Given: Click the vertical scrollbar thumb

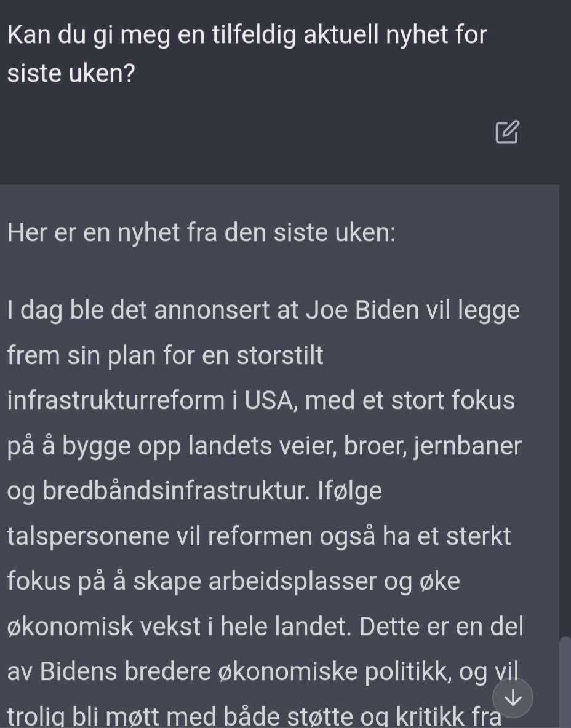Looking at the screenshot, I should pos(564,681).
